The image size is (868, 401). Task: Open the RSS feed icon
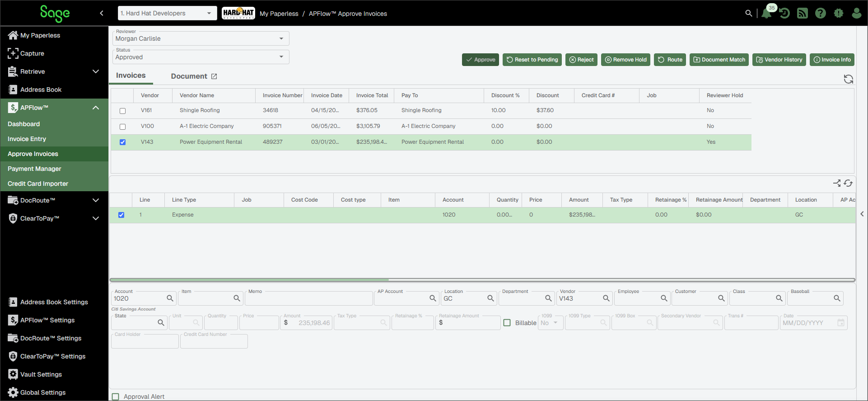803,13
